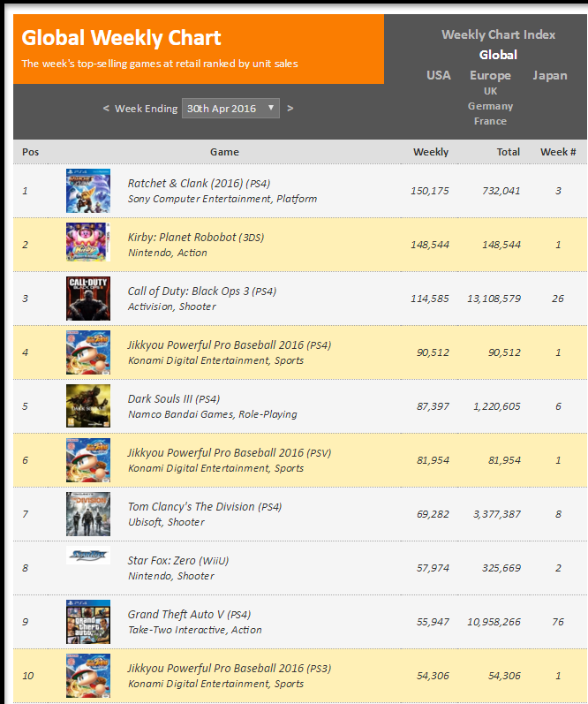Open the Dark Souls III cover image
Image resolution: width=588 pixels, height=704 pixels.
(x=88, y=405)
